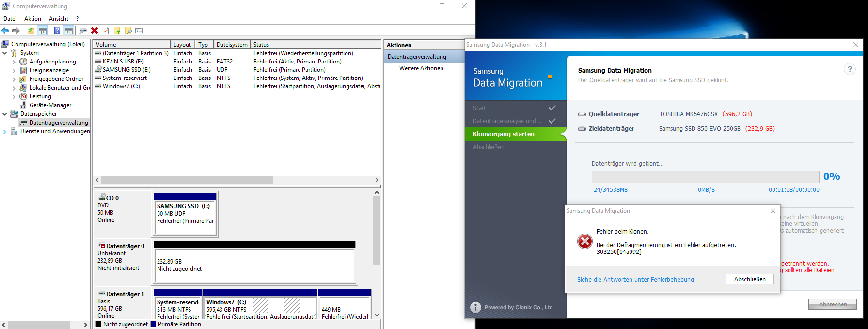Click the folder with magnifier search toolbar icon
This screenshot has width=868, height=329.
point(128,31)
